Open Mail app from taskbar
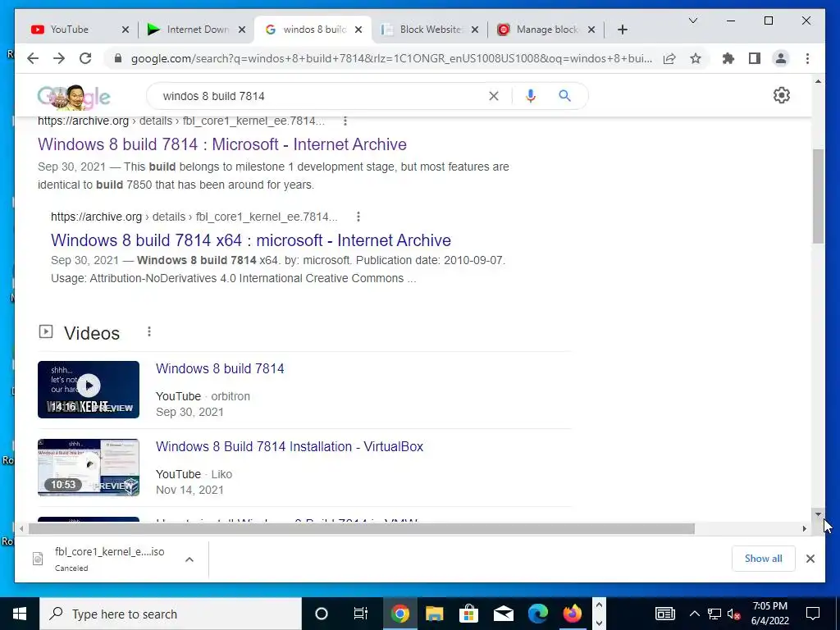This screenshot has height=630, width=840. [503, 614]
